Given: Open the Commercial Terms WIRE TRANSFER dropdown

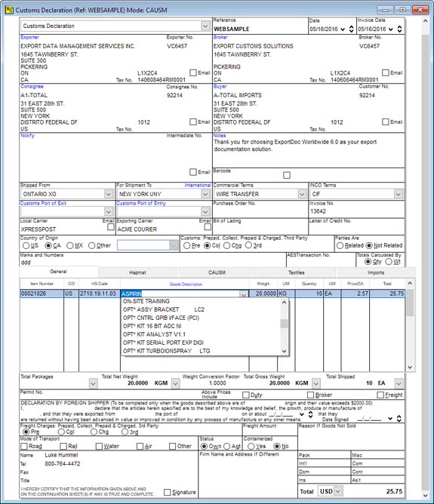Looking at the screenshot, I should 302,194.
